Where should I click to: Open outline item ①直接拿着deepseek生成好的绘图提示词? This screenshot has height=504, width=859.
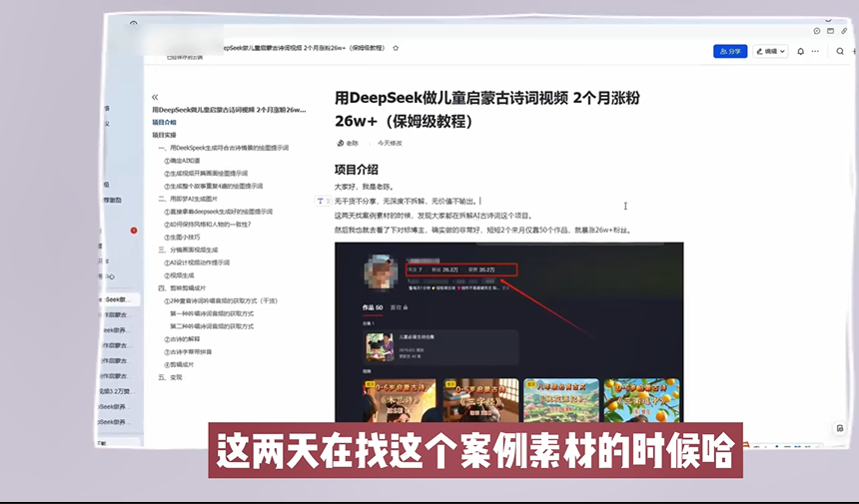(x=218, y=212)
